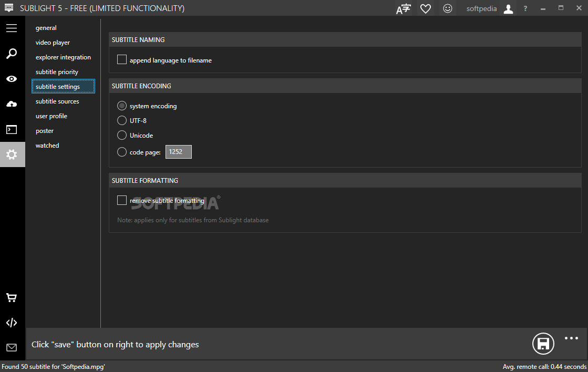The image size is (588, 372).
Task: Click the smiley feedback icon
Action: 448,8
